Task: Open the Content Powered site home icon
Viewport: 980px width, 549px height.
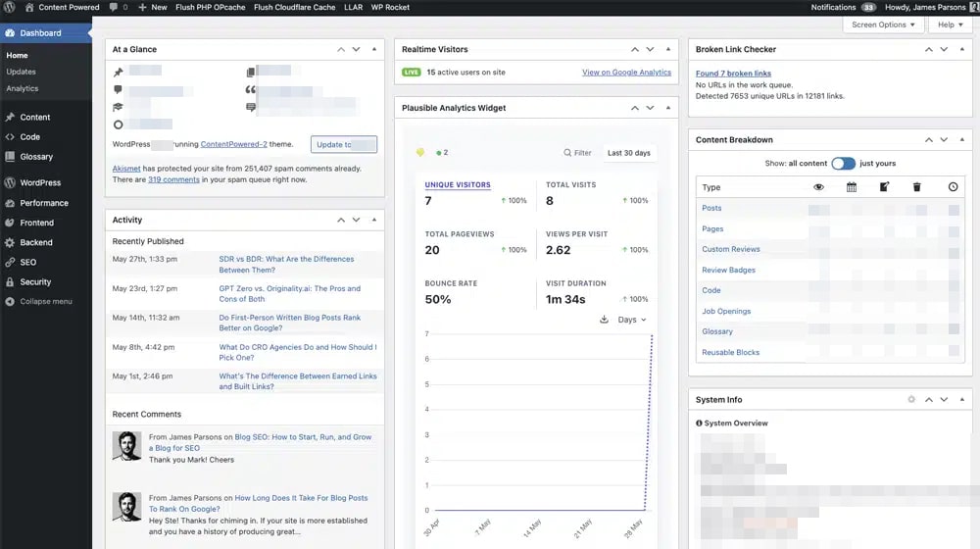Action: [x=29, y=8]
